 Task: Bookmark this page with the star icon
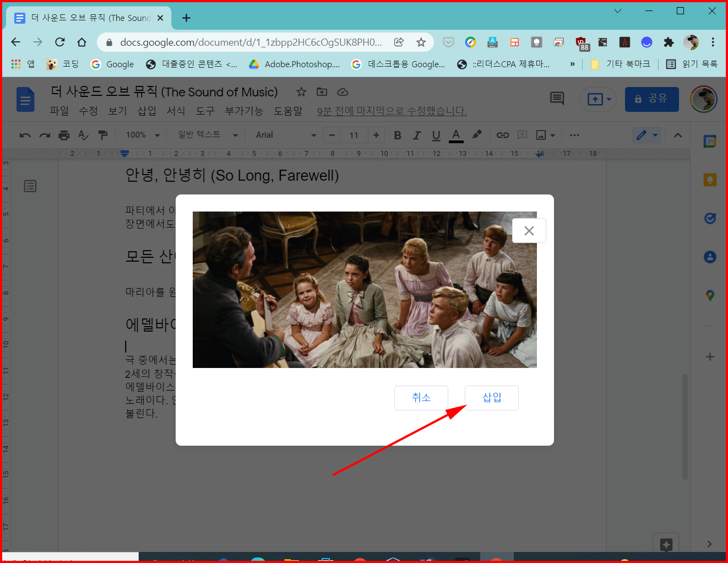coord(421,42)
